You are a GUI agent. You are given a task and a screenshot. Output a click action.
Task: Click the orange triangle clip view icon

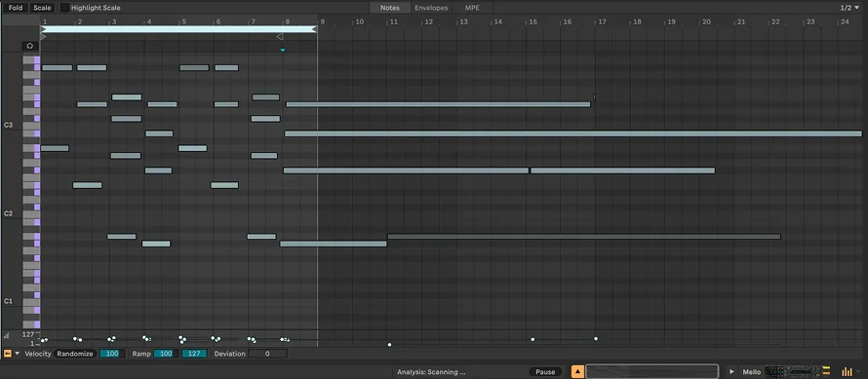tap(577, 372)
